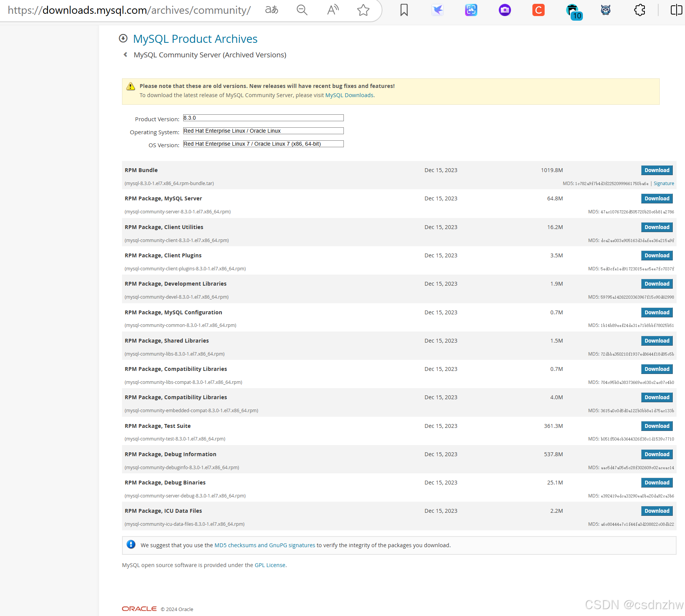The height and width of the screenshot is (616, 685).
Task: Click the blue bird extension icon
Action: click(438, 10)
